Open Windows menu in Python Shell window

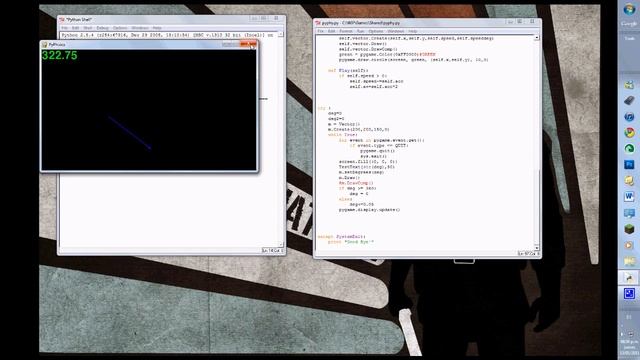click(140, 28)
